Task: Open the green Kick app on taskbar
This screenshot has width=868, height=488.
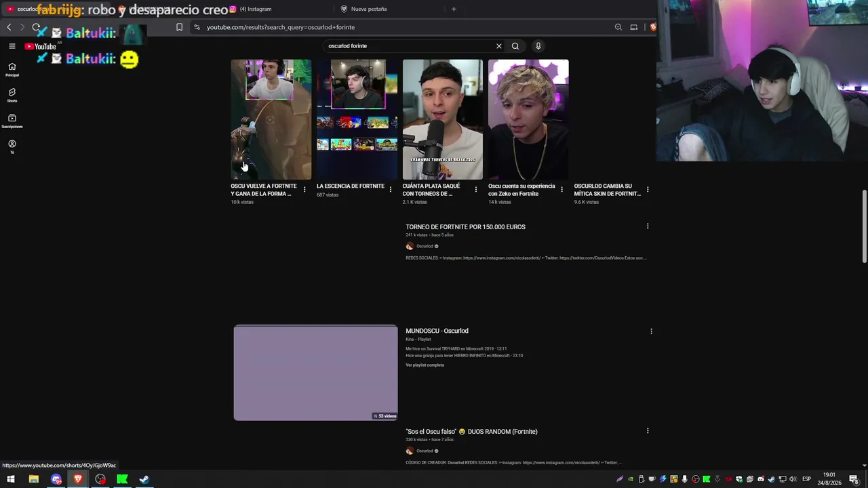Action: [122, 479]
